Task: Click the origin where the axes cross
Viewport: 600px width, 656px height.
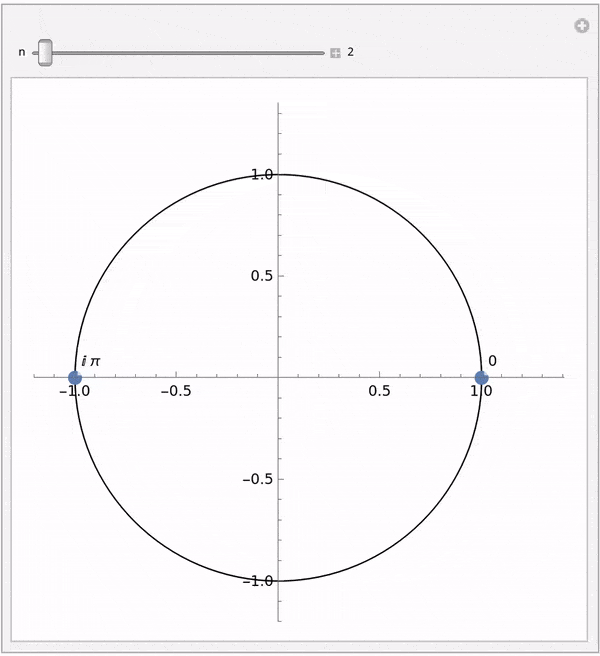Action: [278, 377]
